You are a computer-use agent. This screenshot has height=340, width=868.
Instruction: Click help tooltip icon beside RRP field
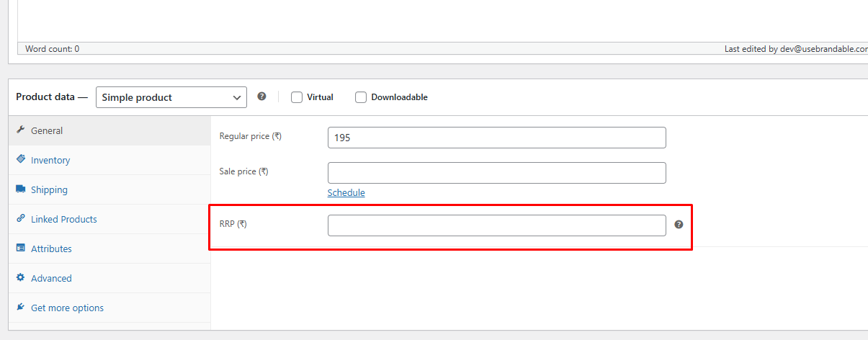[x=679, y=225]
